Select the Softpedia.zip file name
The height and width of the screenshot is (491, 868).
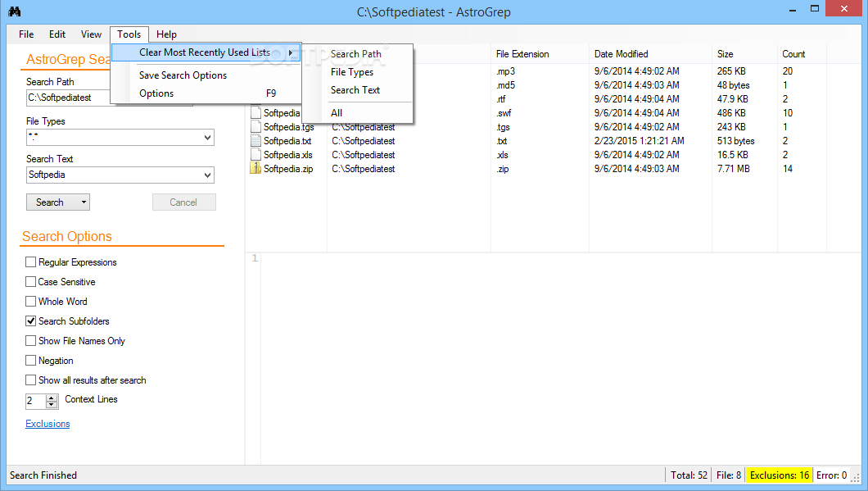[288, 169]
